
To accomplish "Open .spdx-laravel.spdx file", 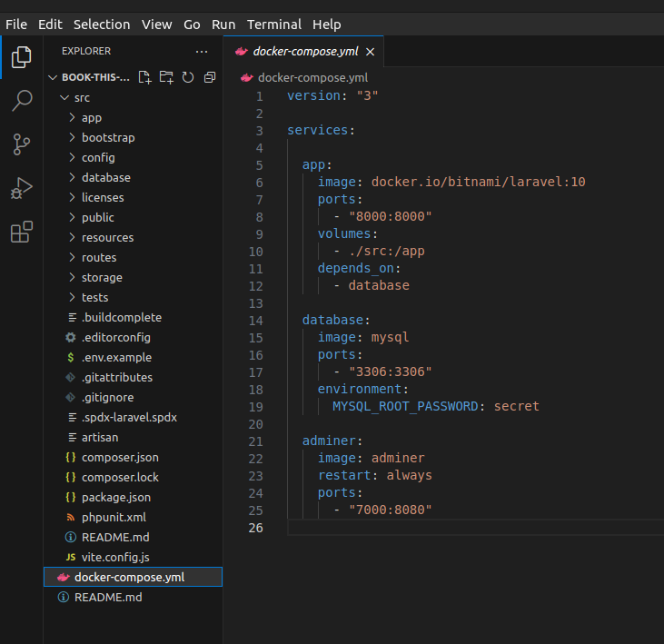I will pyautogui.click(x=133, y=418).
